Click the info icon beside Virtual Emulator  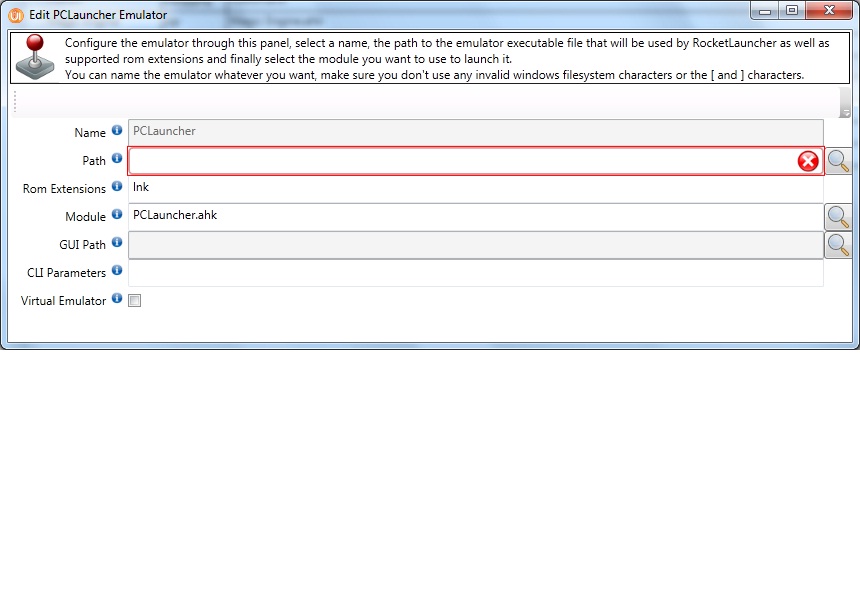117,298
